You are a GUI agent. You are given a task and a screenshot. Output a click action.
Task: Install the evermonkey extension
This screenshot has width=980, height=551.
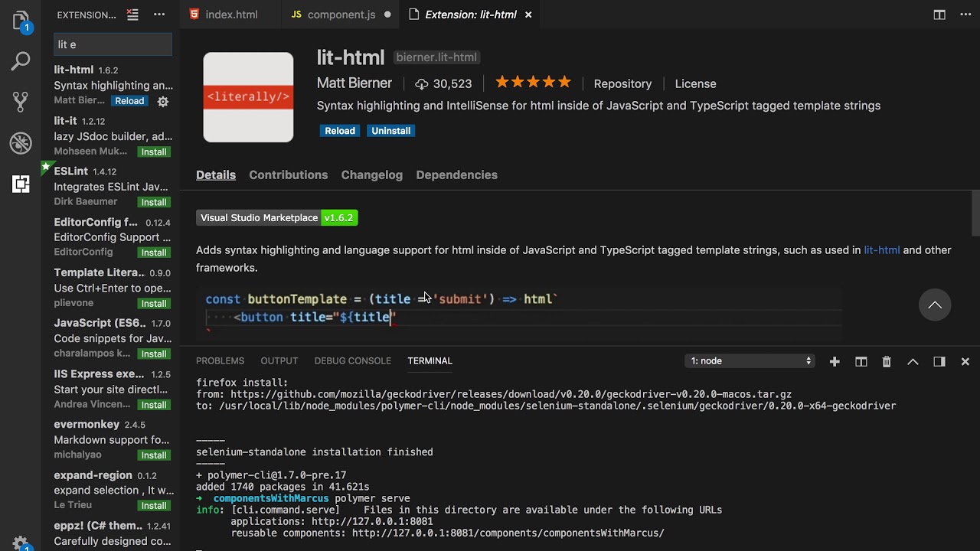(x=154, y=455)
